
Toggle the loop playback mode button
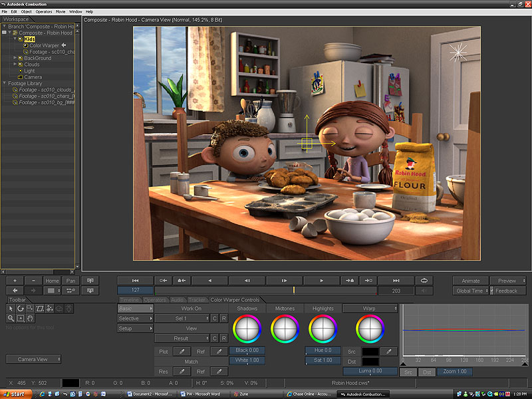[424, 281]
